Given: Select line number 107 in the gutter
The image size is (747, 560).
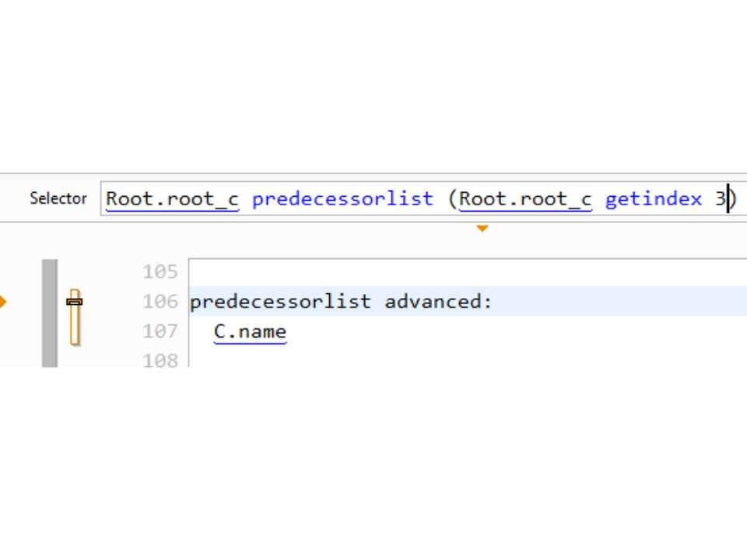Looking at the screenshot, I should tap(160, 331).
